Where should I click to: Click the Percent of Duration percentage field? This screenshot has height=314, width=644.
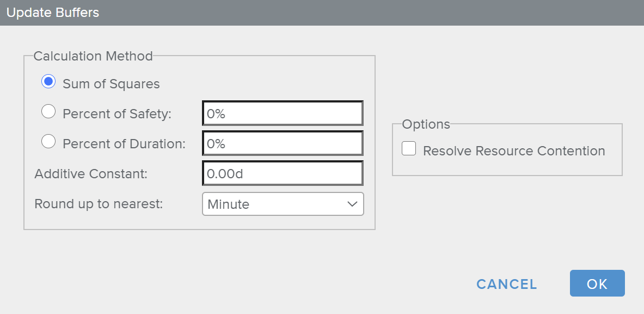tap(283, 143)
